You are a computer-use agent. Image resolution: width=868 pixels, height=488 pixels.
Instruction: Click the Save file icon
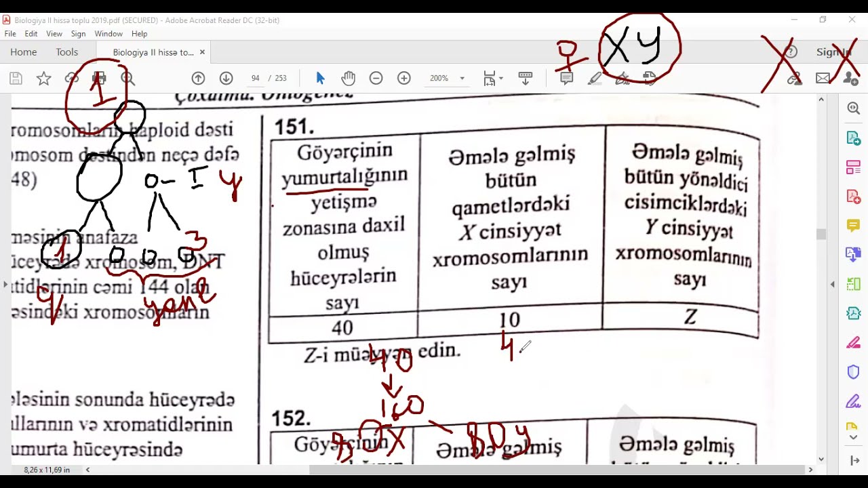pyautogui.click(x=16, y=79)
